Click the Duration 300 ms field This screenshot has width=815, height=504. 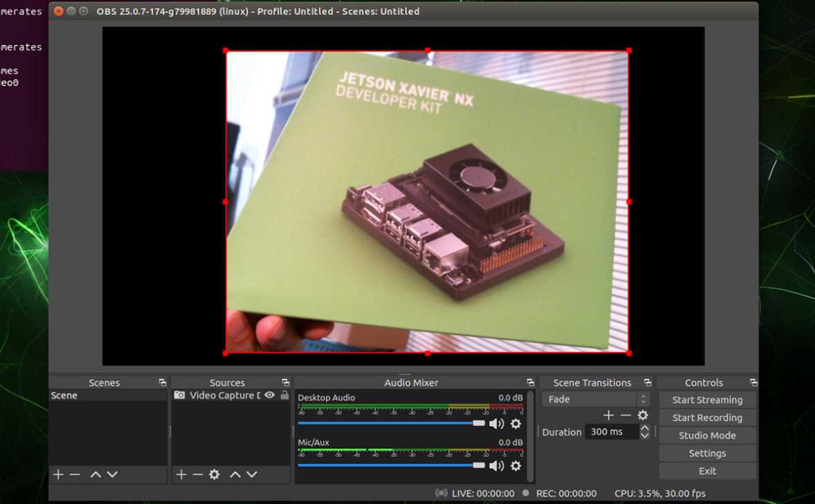pos(612,432)
